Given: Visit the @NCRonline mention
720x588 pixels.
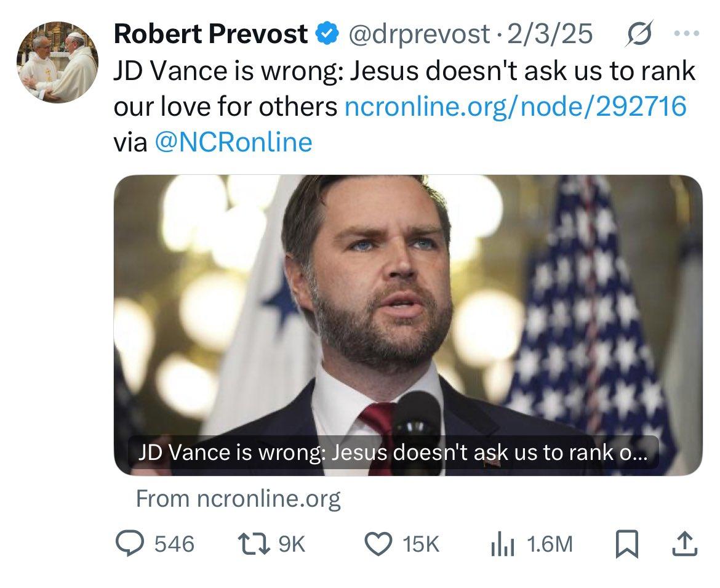Looking at the screenshot, I should [x=233, y=142].
